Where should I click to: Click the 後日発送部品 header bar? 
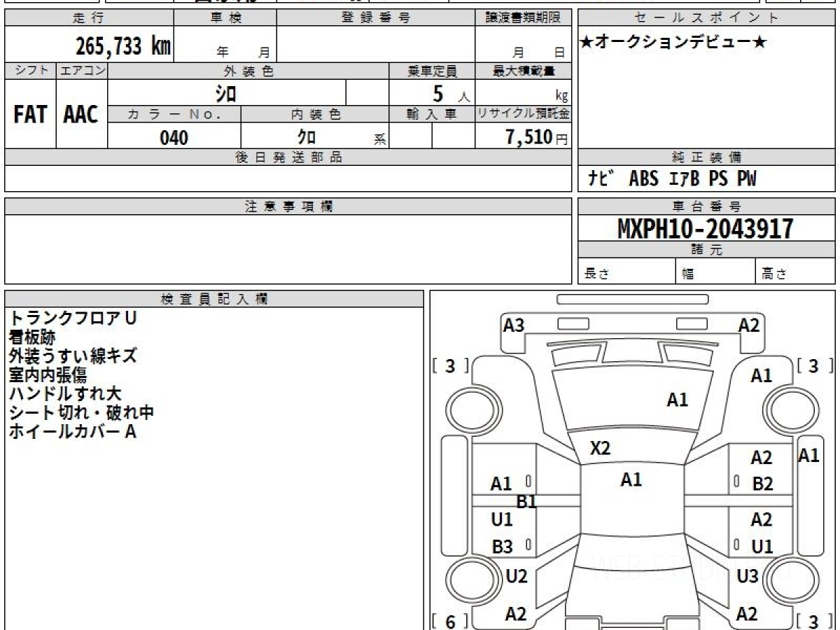click(x=288, y=157)
